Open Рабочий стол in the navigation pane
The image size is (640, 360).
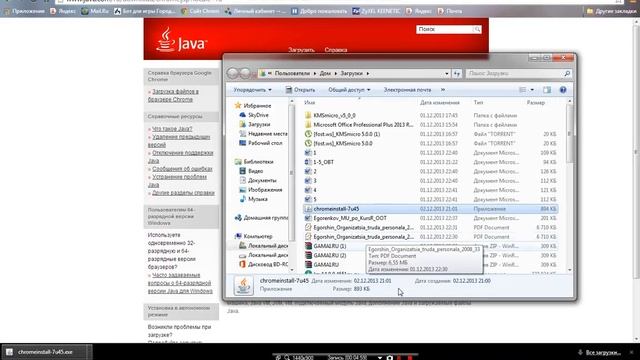(x=265, y=143)
